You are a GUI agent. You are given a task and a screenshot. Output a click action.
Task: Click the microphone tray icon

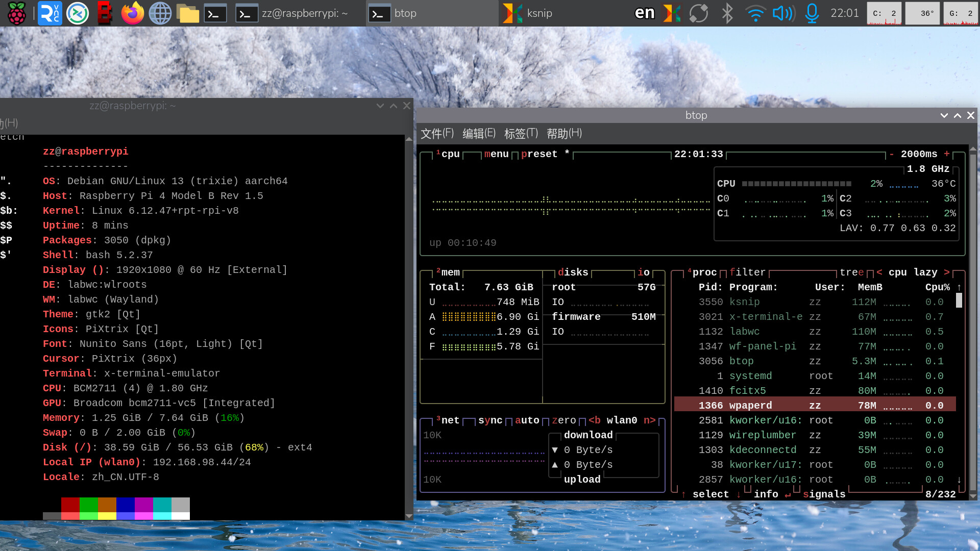point(812,13)
